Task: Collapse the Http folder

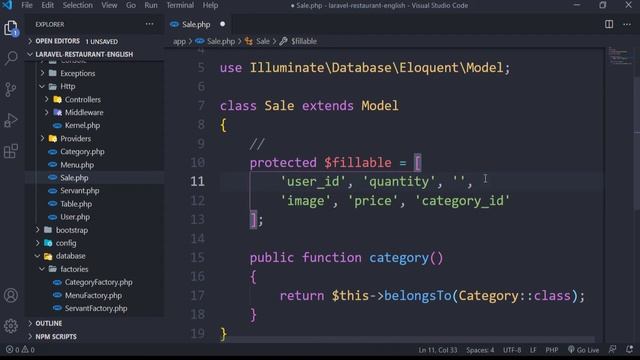Action: [x=67, y=87]
